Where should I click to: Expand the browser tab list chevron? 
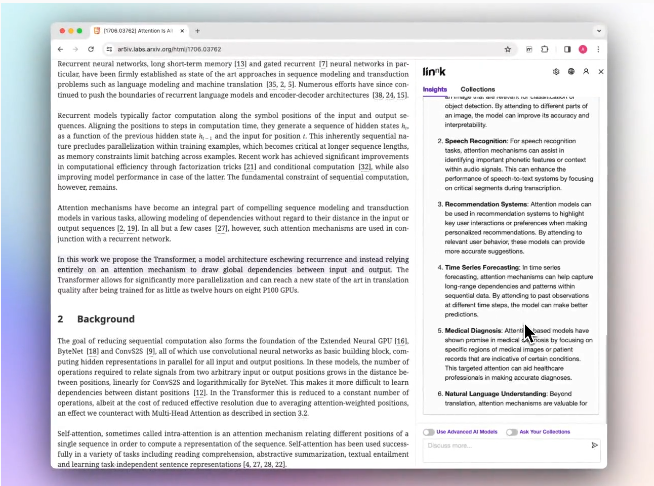(599, 31)
